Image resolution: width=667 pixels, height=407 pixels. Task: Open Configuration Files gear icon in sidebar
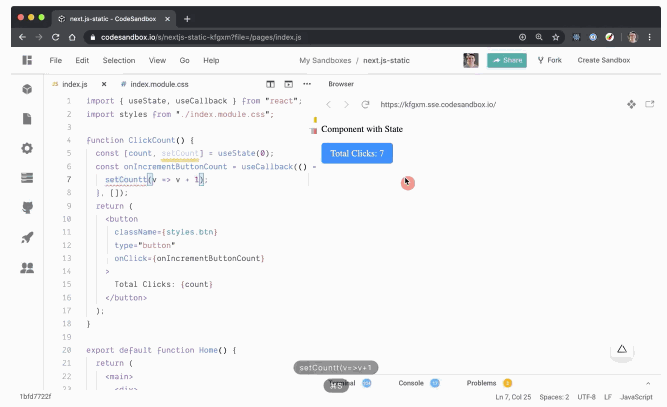(x=27, y=148)
